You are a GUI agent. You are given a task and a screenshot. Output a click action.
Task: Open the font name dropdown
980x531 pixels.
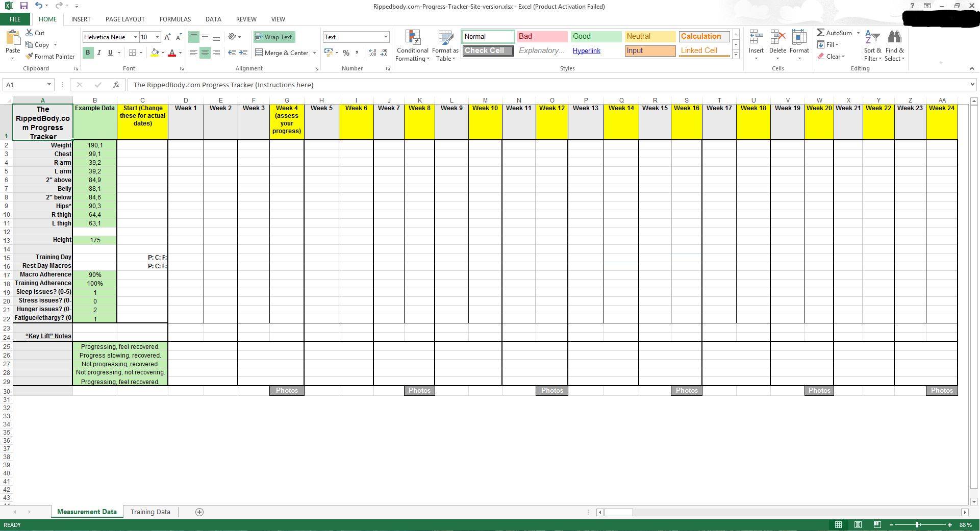tap(135, 37)
